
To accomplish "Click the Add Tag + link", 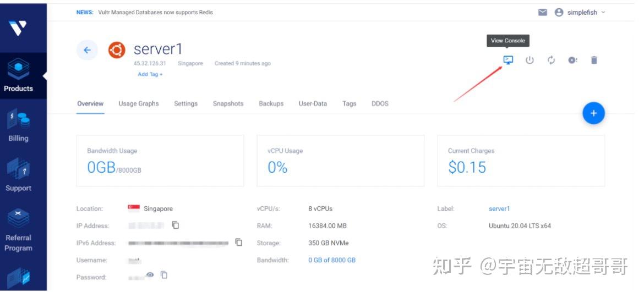I will click(150, 74).
